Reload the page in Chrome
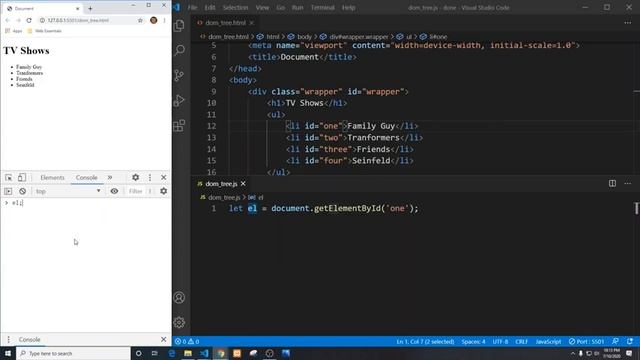The image size is (640, 360). 29,20
